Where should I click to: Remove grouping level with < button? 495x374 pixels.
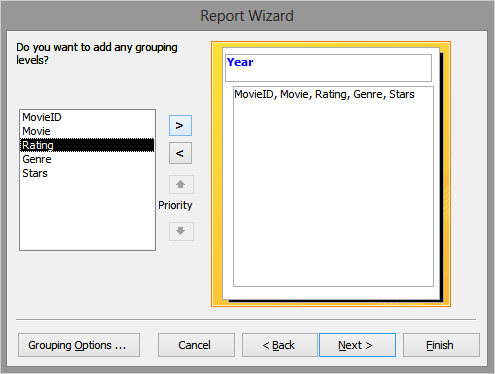[180, 153]
